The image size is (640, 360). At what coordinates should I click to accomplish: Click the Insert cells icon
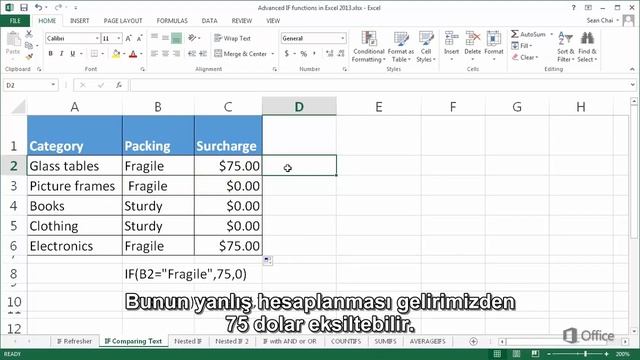(451, 38)
